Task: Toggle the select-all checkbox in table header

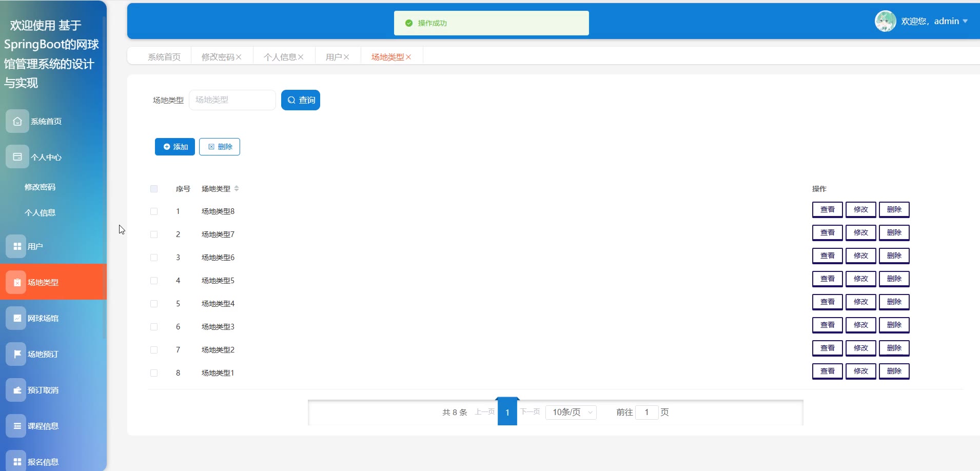Action: coord(154,189)
